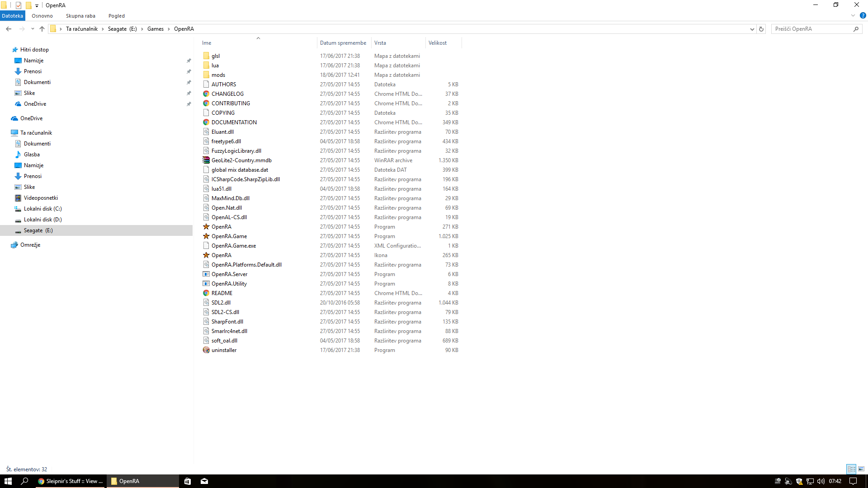Open the Skupna raba ribbon tab
The width and height of the screenshot is (868, 488).
pos(80,16)
